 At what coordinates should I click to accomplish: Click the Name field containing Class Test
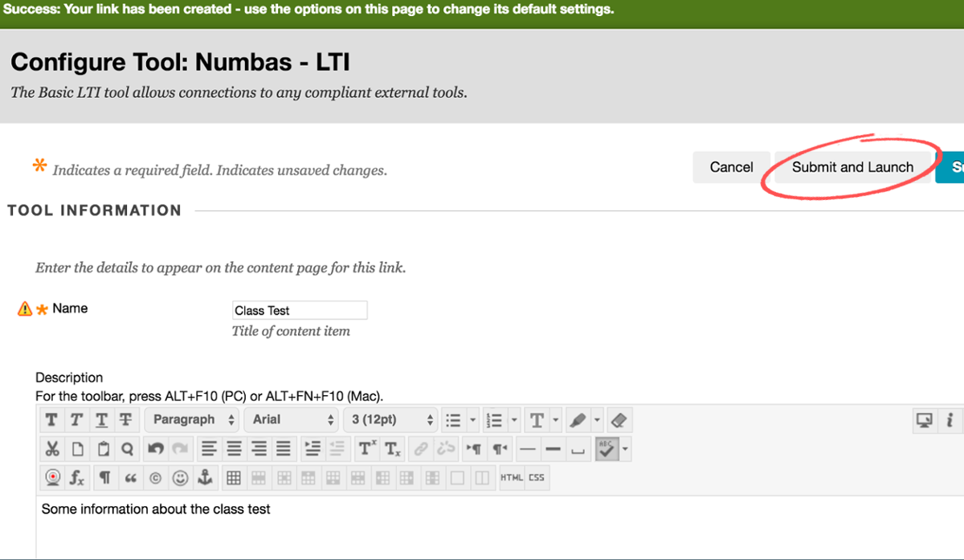coord(299,310)
